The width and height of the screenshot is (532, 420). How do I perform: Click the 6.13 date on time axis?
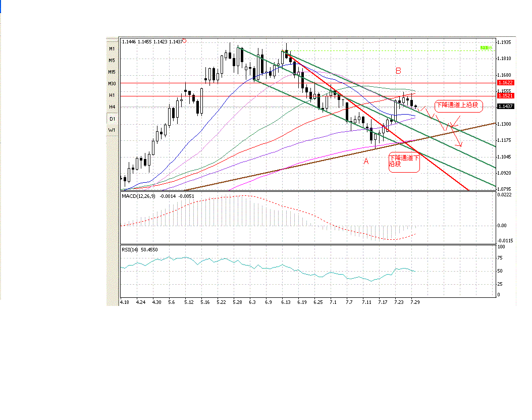pos(286,302)
